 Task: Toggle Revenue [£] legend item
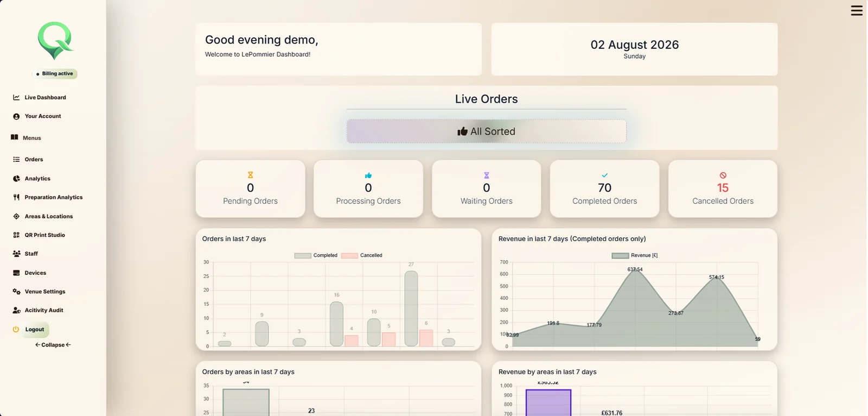(635, 255)
